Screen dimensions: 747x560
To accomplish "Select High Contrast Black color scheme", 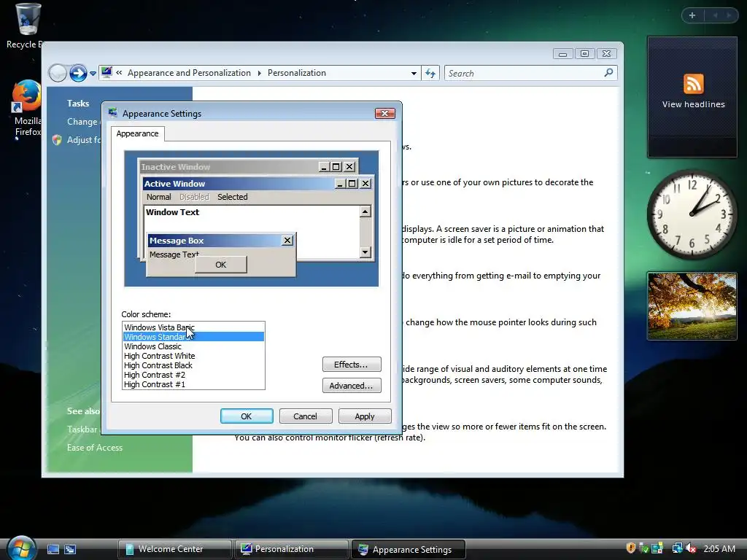I will coord(193,365).
